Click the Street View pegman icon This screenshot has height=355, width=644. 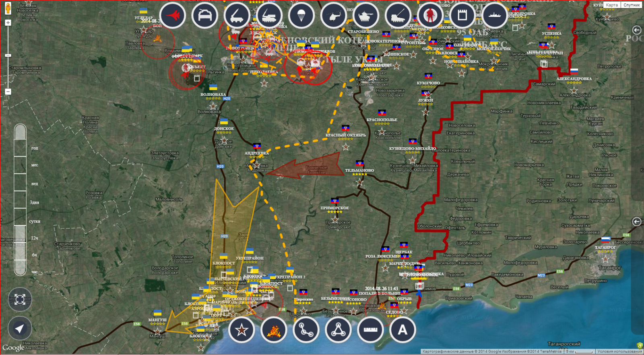[x=8, y=8]
